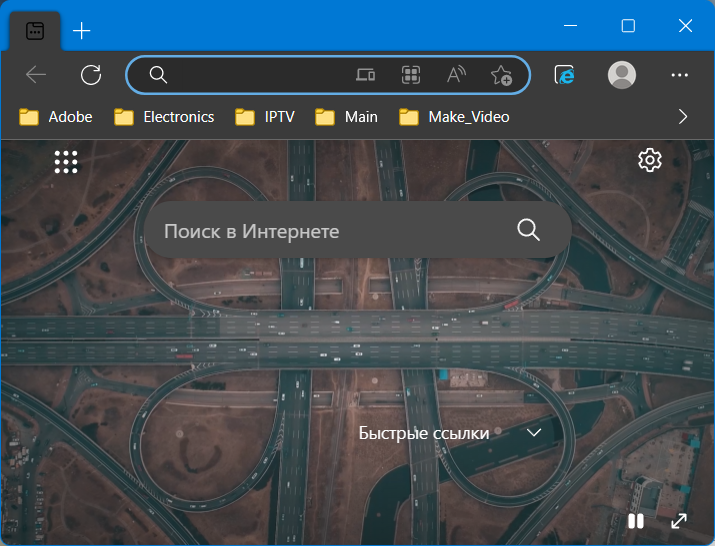Open the Make_Video favorites folder
This screenshot has width=715, height=546.
[454, 117]
